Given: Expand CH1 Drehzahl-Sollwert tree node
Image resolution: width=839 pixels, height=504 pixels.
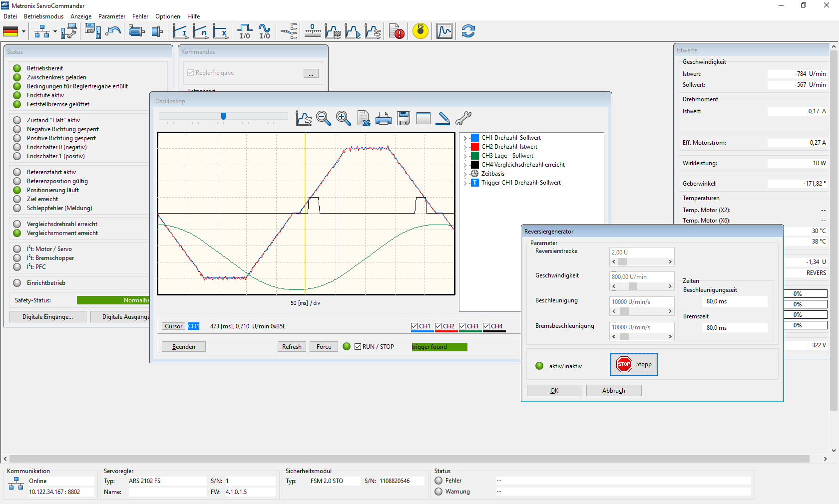Looking at the screenshot, I should point(465,138).
